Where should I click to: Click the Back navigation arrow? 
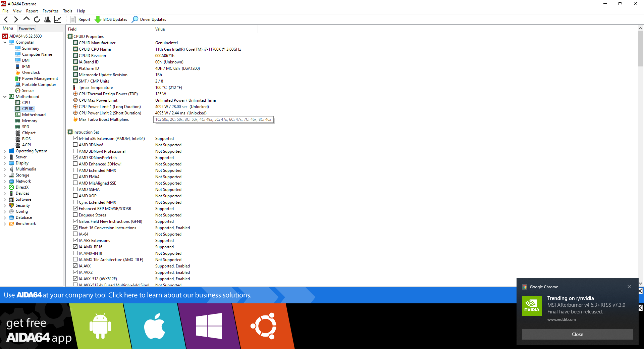[x=6, y=19]
